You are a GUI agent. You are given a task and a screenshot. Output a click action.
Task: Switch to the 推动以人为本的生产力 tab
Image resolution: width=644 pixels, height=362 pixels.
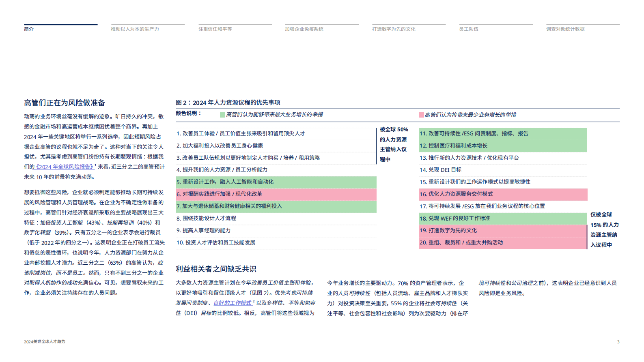click(135, 29)
